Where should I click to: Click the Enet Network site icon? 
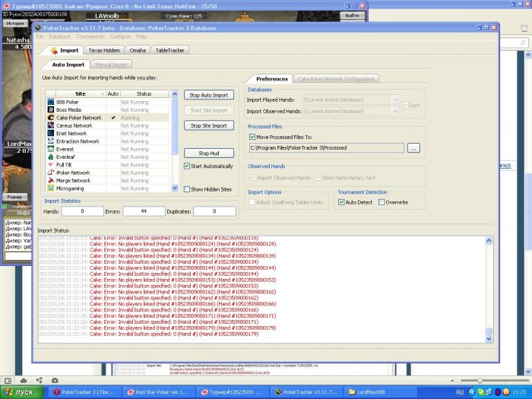(x=51, y=133)
